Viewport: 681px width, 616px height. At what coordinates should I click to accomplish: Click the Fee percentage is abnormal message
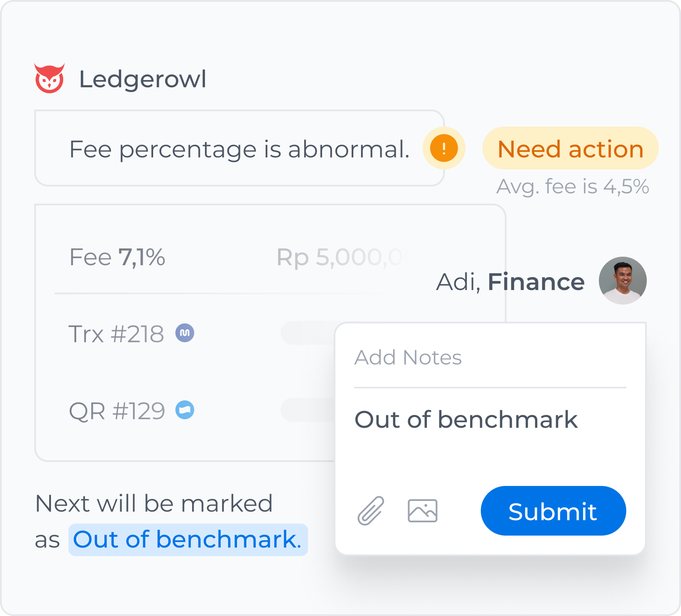coord(240,148)
